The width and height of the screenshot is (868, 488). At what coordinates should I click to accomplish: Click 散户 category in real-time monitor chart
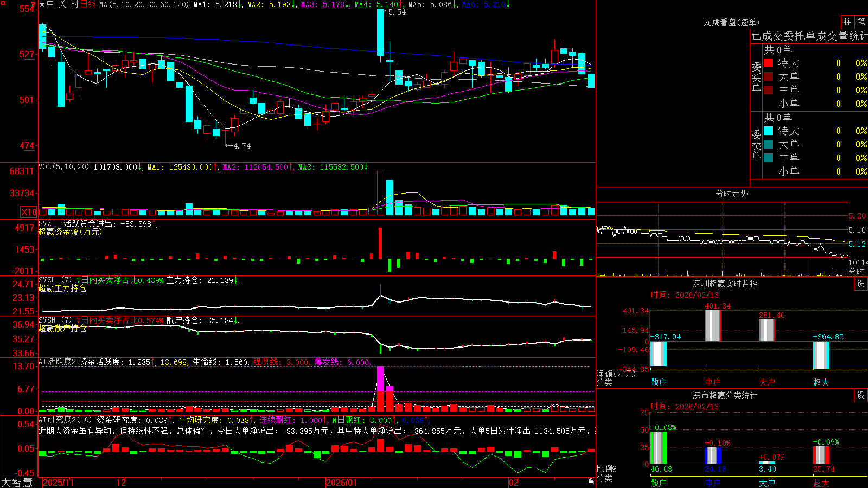pos(659,382)
